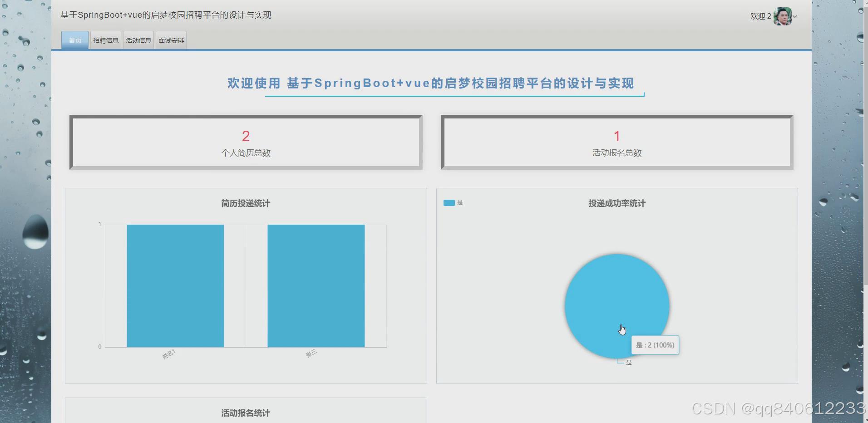Click the 张三 axis label

tap(311, 354)
